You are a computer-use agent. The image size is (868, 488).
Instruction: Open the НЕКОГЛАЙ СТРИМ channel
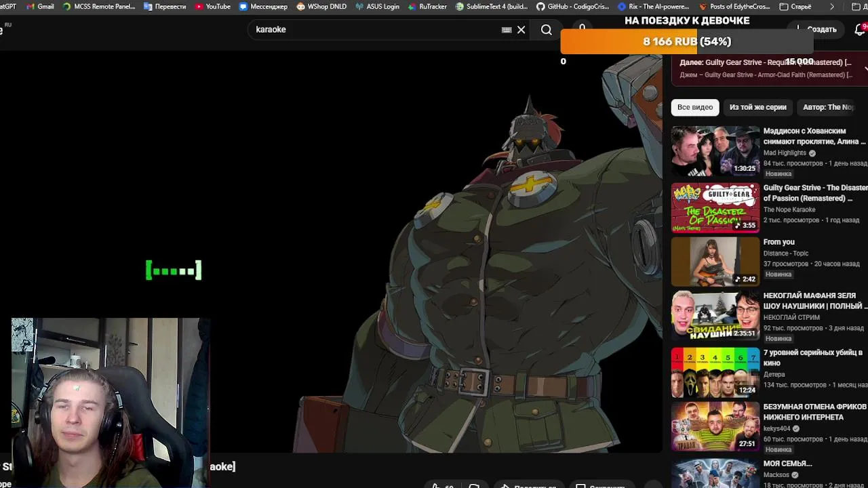coord(792,318)
